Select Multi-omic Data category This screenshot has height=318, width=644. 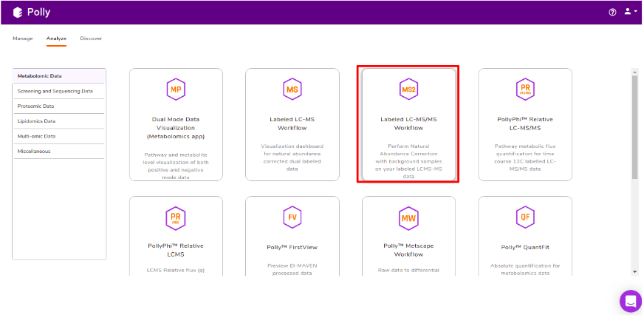click(x=59, y=136)
